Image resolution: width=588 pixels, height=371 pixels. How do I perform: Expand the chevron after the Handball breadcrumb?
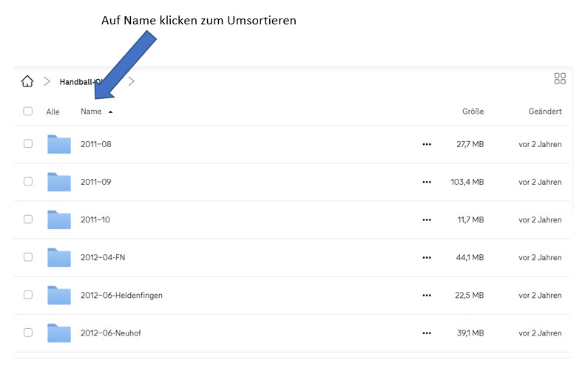(x=131, y=81)
